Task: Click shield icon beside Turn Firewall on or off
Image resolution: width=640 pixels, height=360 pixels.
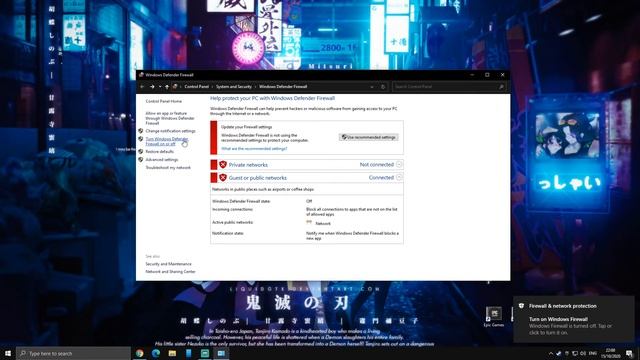Action: (140, 139)
